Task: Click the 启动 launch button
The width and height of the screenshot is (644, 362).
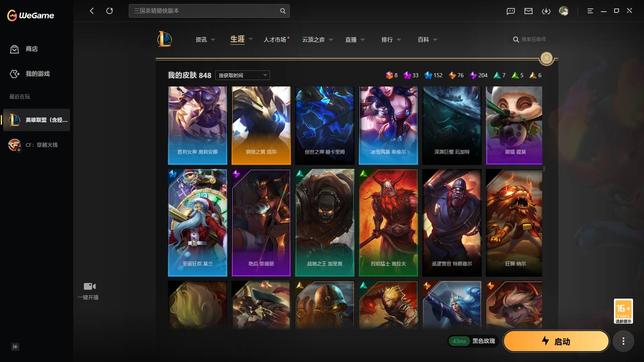Action: (x=556, y=341)
